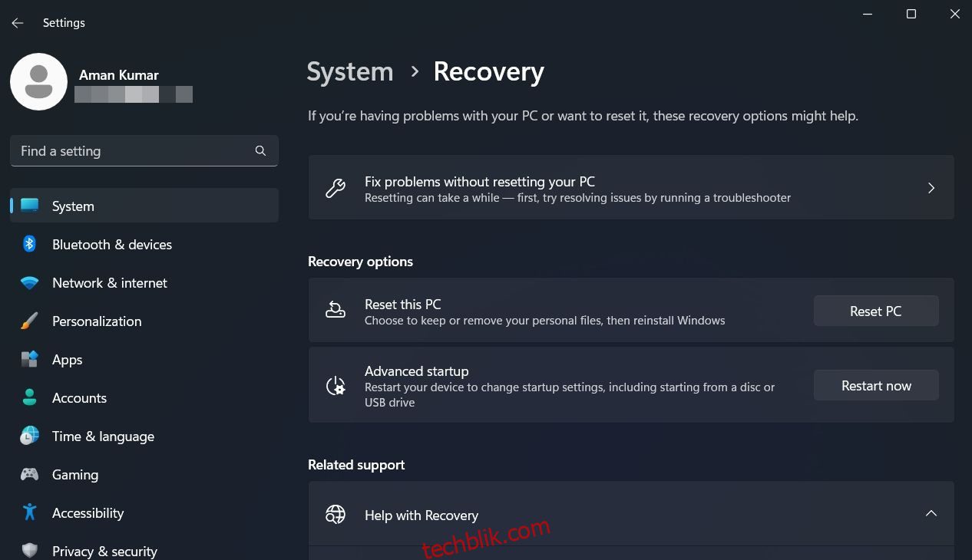Focus the Find a setting field
Viewport: 972px width, 560px height.
144,151
